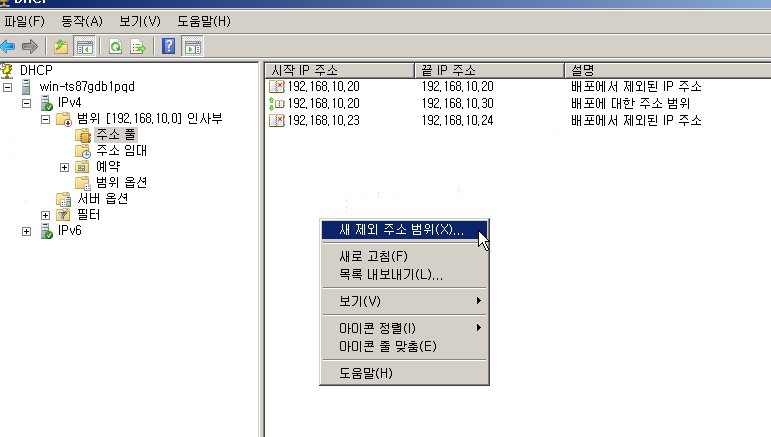
Task: Click 배포에서 제외된 IP 주소 for 192.168.10.23 row
Action: click(x=636, y=120)
